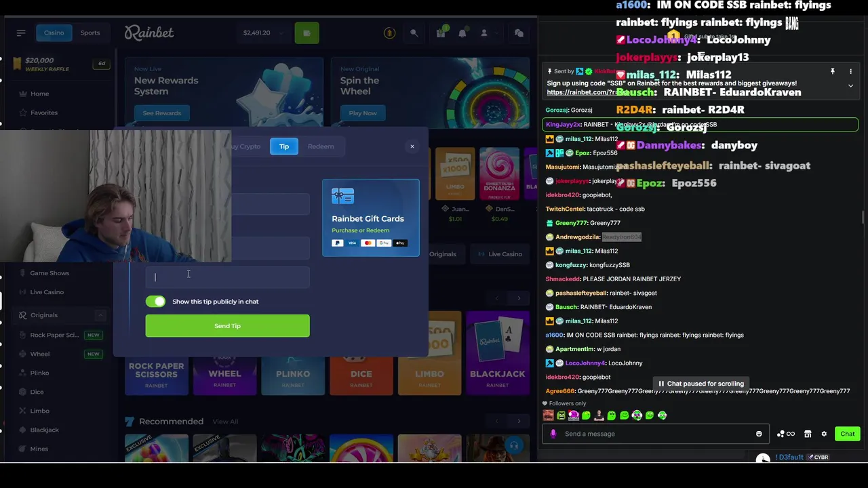
Task: Collapse the pinned chat message chevron
Action: click(x=850, y=85)
